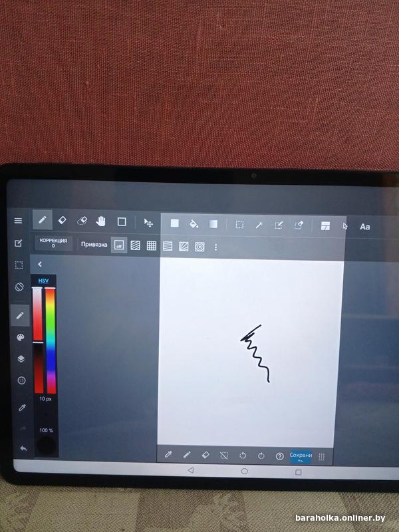Open snap settings three-dot menu
Screen dimensions: 399x532
pos(215,247)
